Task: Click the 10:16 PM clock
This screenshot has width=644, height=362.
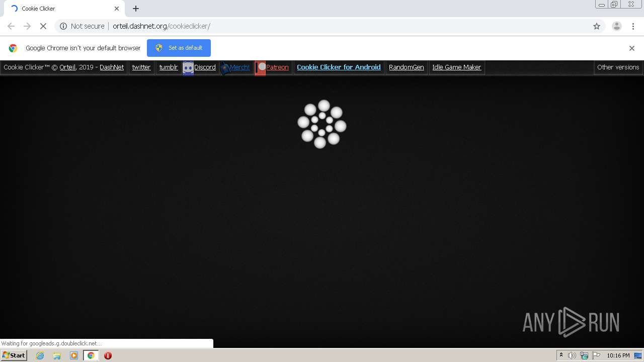Action: [x=618, y=355]
